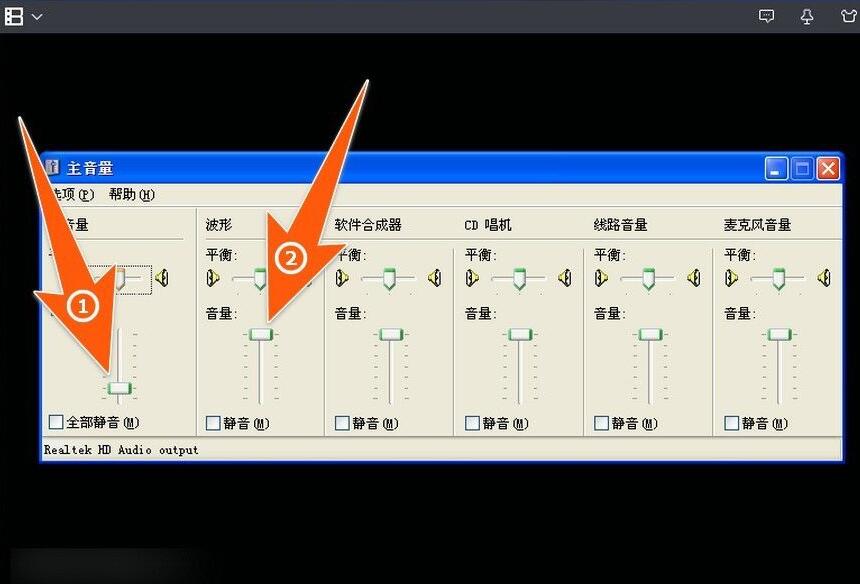
Task: Click the CD 唱机 balance slider thumb
Action: 519,279
